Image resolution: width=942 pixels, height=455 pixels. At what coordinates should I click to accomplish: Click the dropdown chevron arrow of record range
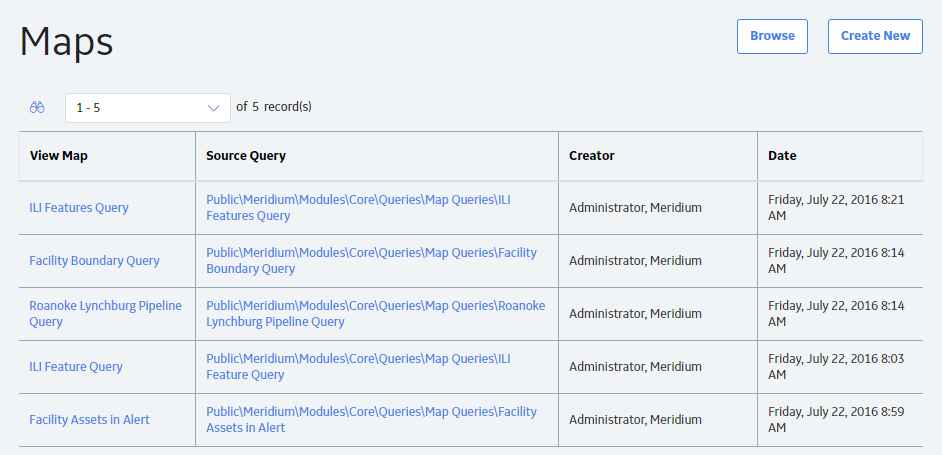tap(213, 108)
